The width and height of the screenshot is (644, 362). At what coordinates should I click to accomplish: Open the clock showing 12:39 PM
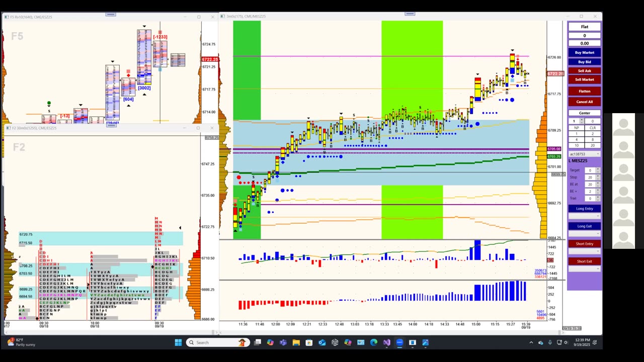581,342
